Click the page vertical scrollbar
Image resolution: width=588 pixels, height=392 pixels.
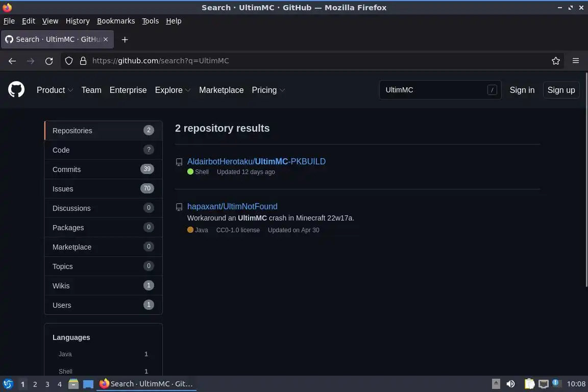coord(586,180)
